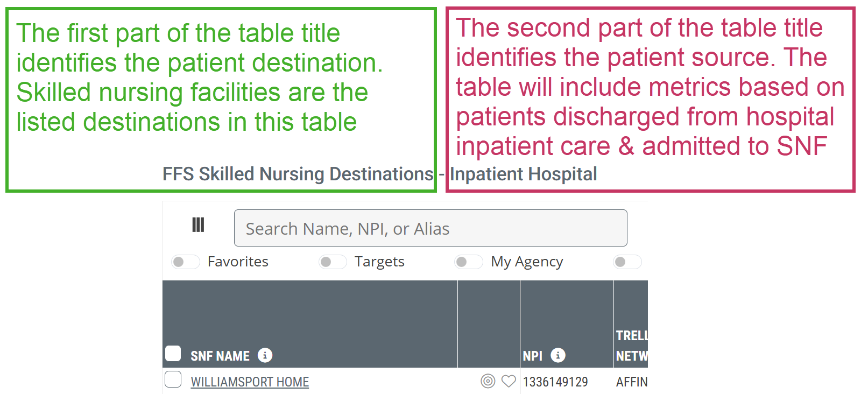This screenshot has height=394, width=868.
Task: Click the info icon beside NPI
Action: coord(558,355)
